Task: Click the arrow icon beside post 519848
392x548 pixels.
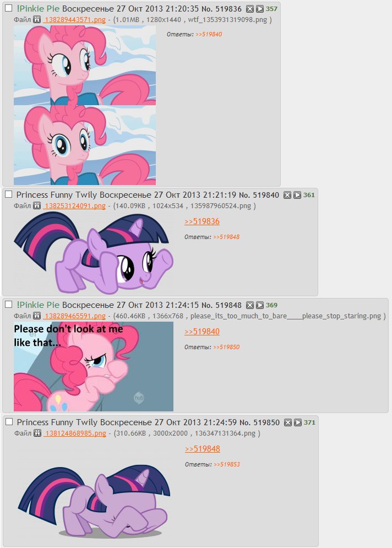Action: click(259, 306)
